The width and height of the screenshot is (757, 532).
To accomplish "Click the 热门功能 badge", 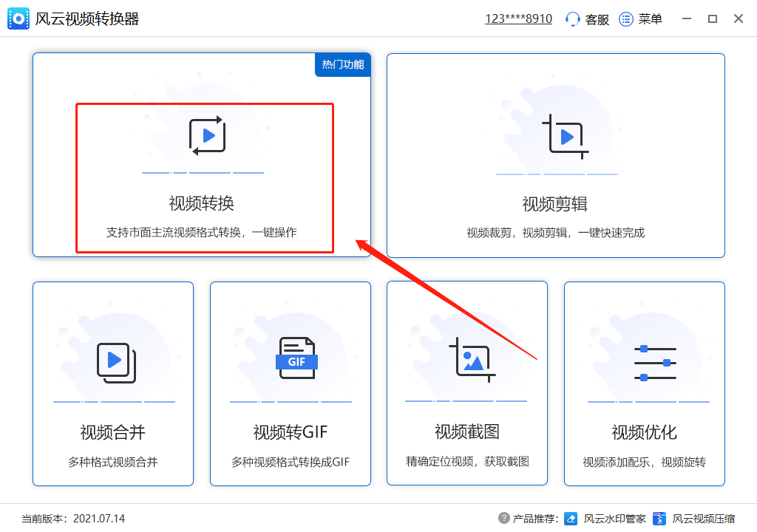I will [343, 64].
